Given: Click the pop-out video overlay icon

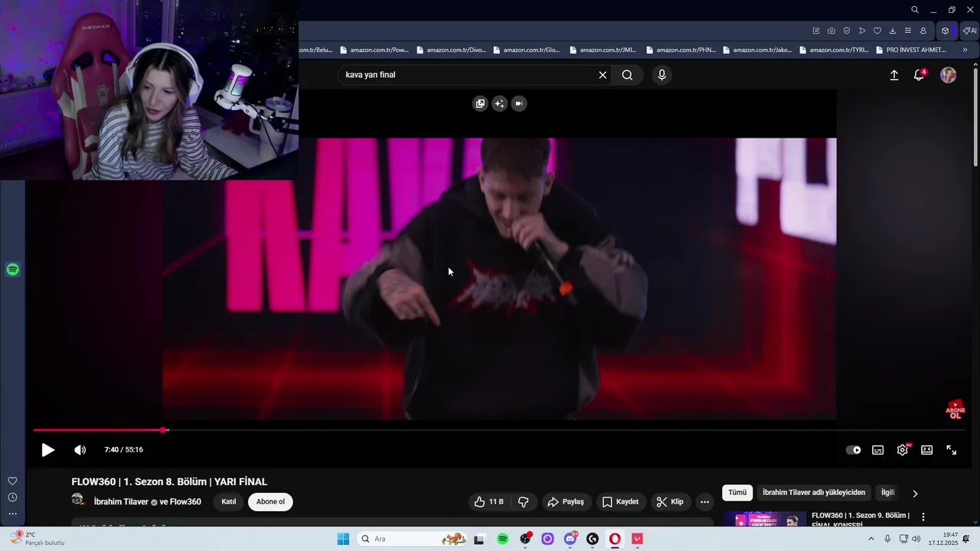Looking at the screenshot, I should [x=480, y=103].
